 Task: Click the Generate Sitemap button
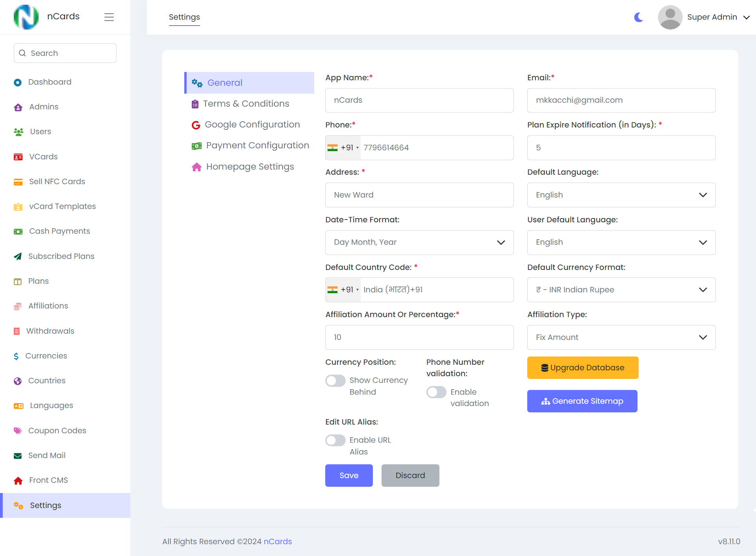coord(582,401)
